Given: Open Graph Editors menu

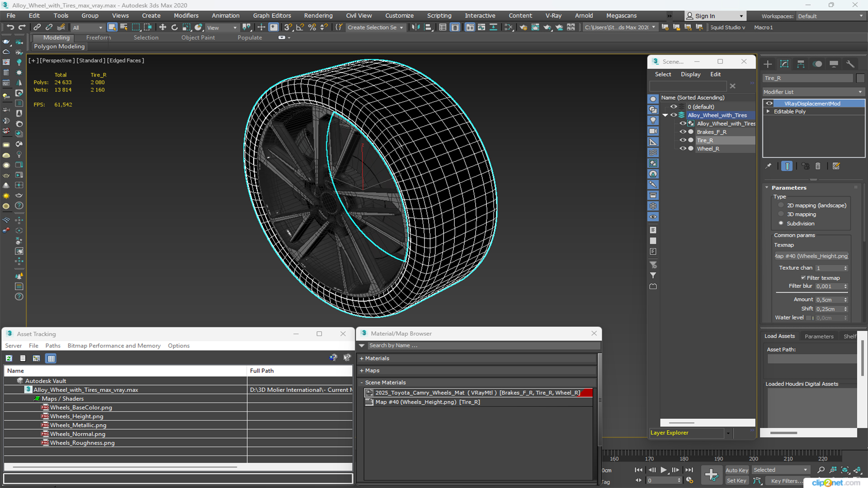Looking at the screenshot, I should 272,16.
